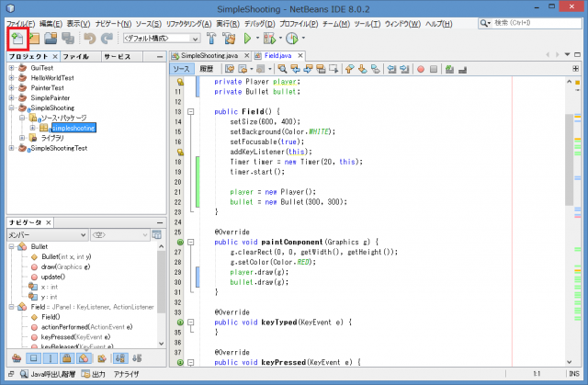This screenshot has width=588, height=385.
Task: Collapse the paintComponent method code fold
Action: pyautogui.click(x=191, y=243)
